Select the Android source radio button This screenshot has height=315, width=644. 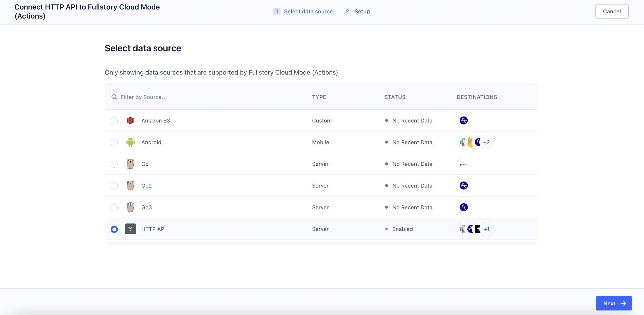click(x=114, y=142)
